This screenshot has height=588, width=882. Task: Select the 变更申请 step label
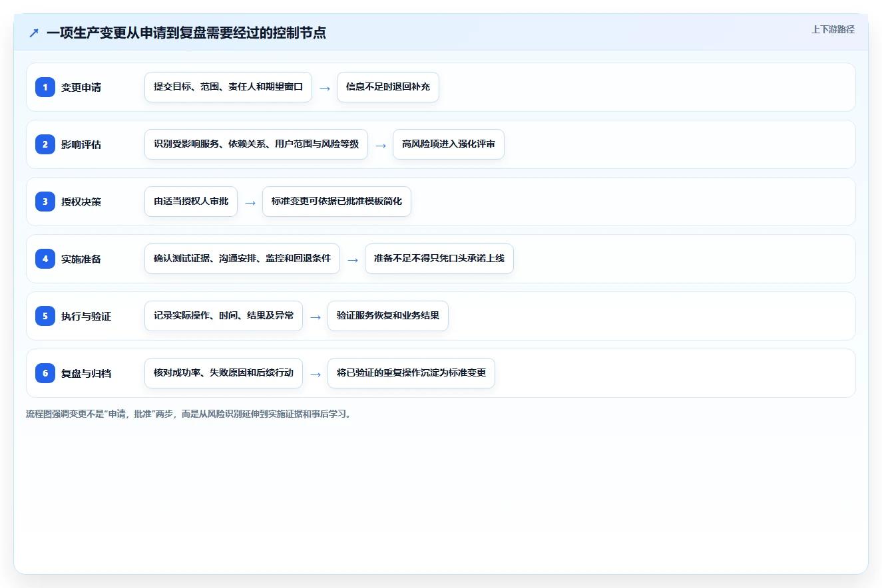[81, 87]
